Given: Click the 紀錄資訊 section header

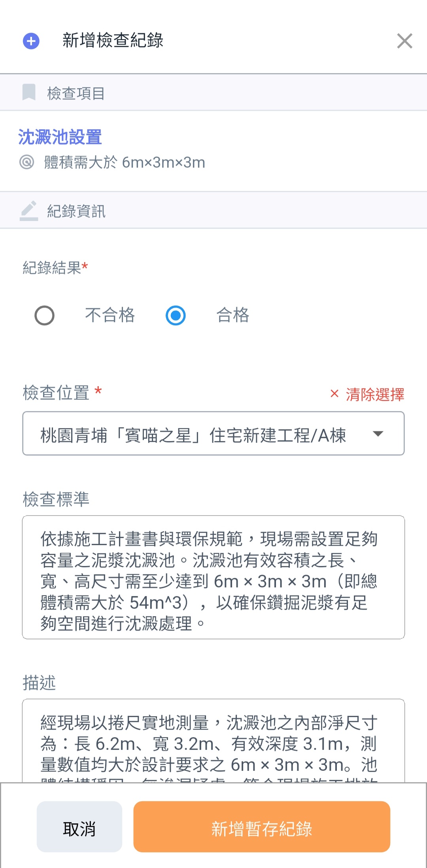Looking at the screenshot, I should click(76, 211).
